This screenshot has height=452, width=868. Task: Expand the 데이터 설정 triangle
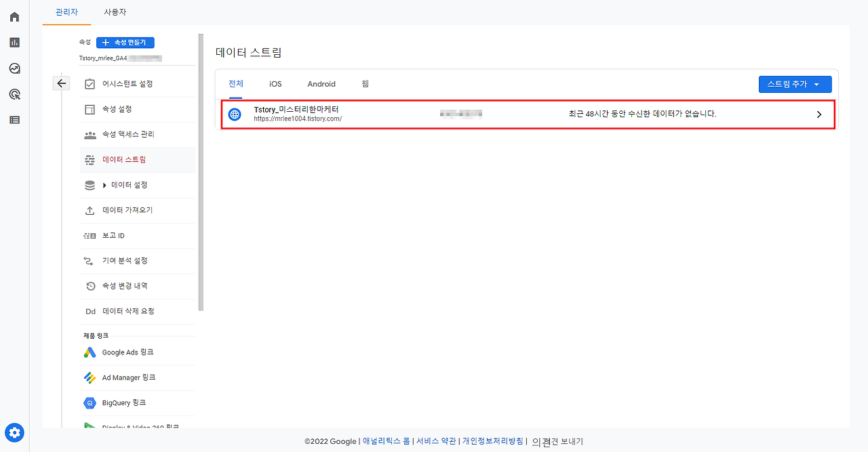[x=104, y=185]
